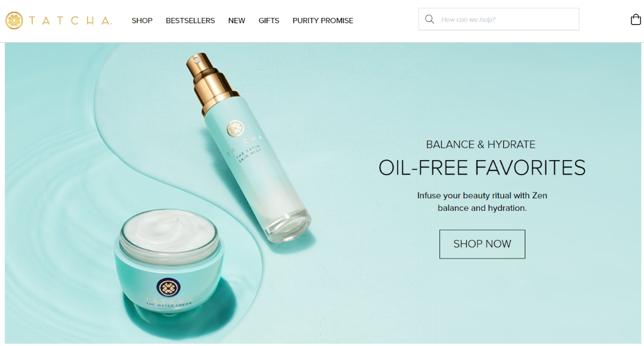The width and height of the screenshot is (644, 346).
Task: Open the PURITY PROMISE page
Action: click(x=323, y=20)
